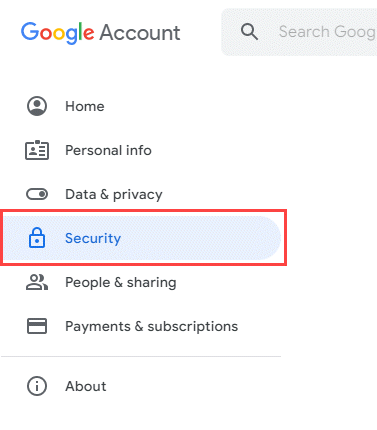The width and height of the screenshot is (377, 430).
Task: Click the People & sharing group icon
Action: point(37,282)
